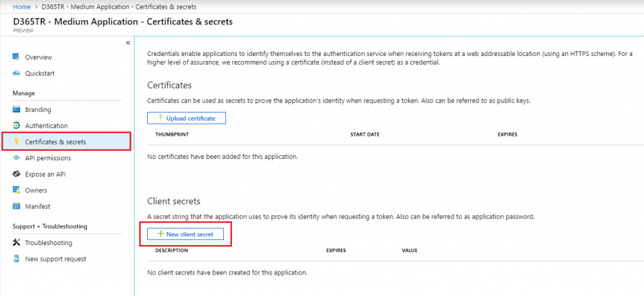Click the Certificates section heading
The width and height of the screenshot is (644, 296).
pyautogui.click(x=169, y=85)
